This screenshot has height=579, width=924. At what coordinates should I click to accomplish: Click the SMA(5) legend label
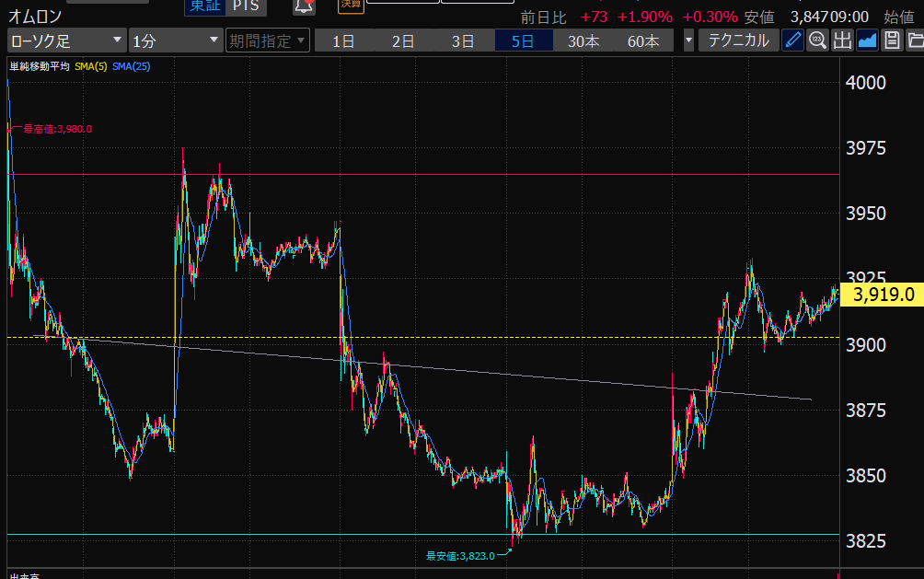tap(91, 66)
